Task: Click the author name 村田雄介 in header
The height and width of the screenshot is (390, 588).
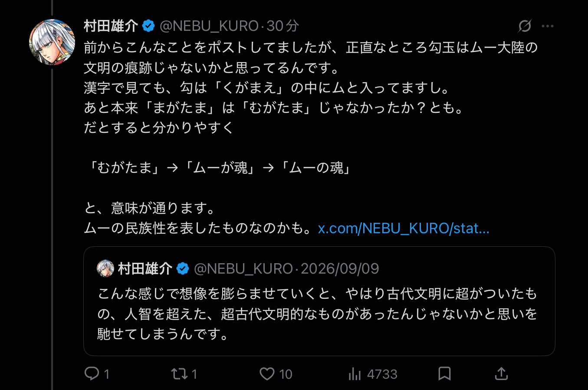Action: pyautogui.click(x=111, y=26)
